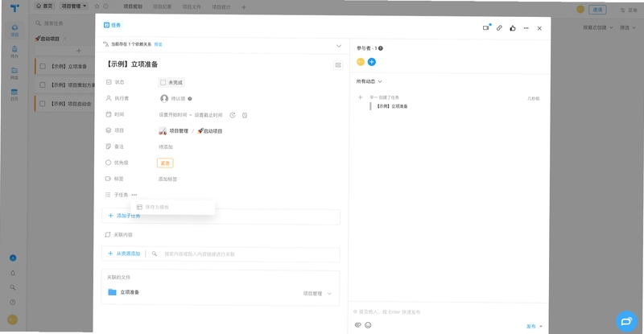Open notifications bell in the sidebar

tap(13, 273)
